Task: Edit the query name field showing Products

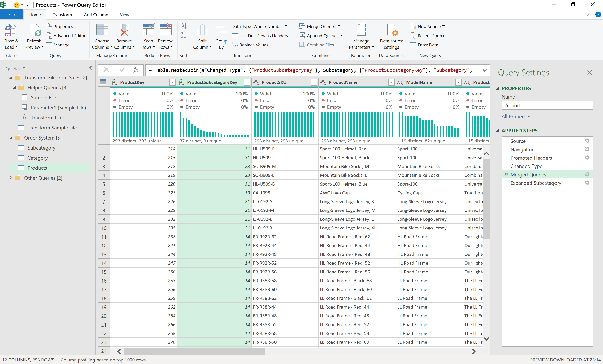Action: (547, 105)
